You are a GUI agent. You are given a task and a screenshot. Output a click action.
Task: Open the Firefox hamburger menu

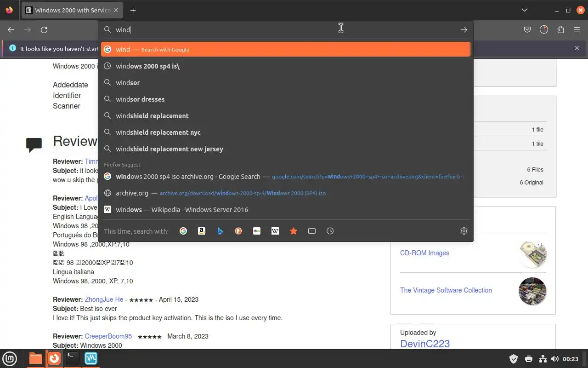click(x=577, y=29)
